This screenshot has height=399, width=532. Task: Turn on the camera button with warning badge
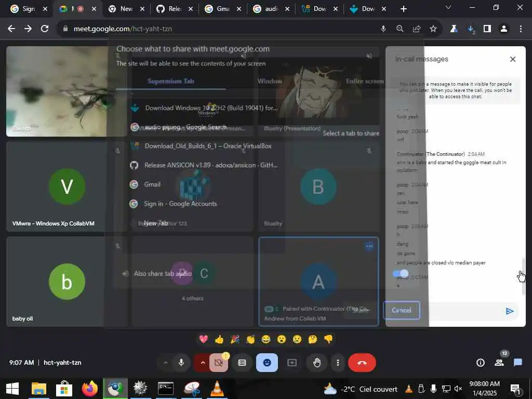219,363
